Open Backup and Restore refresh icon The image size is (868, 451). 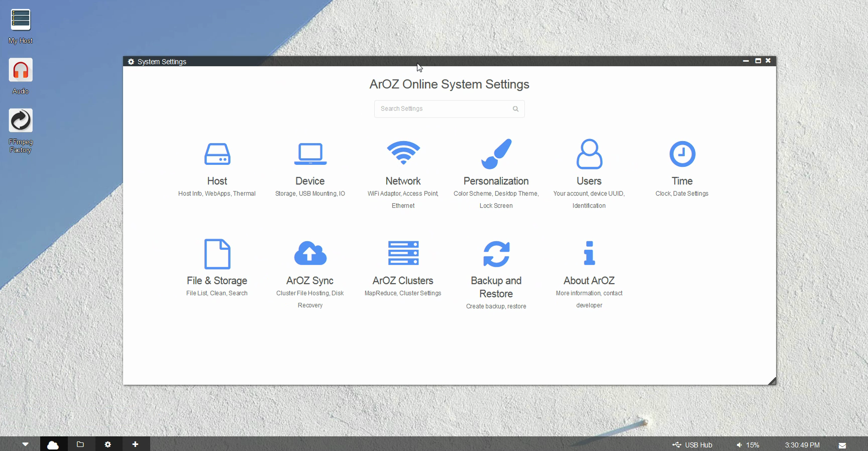[x=496, y=254]
